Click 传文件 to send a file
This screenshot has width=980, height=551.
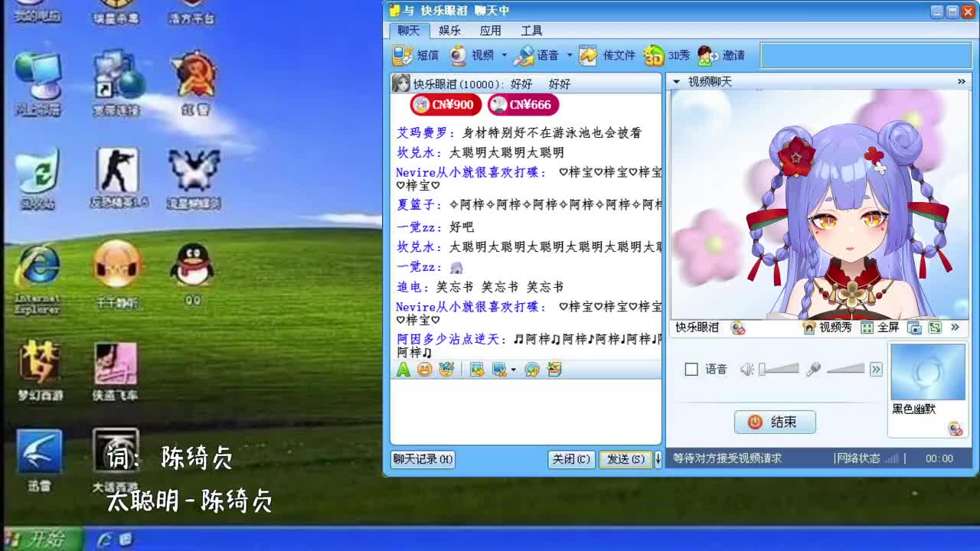click(x=607, y=55)
